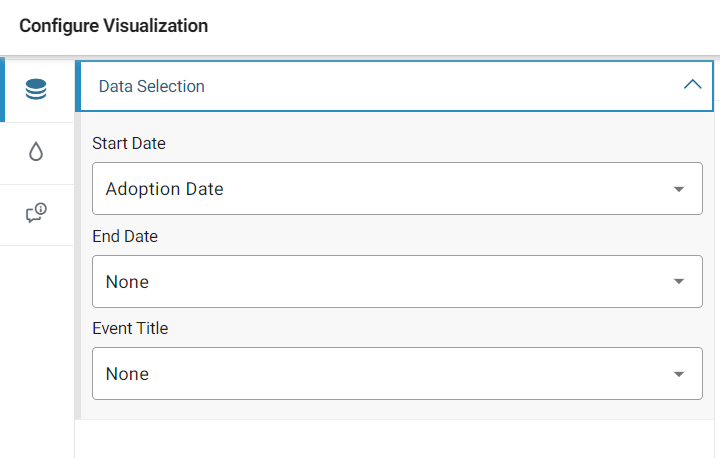Image resolution: width=720 pixels, height=458 pixels.
Task: Click empty area below Event Title dropdown
Action: pyautogui.click(x=395, y=439)
